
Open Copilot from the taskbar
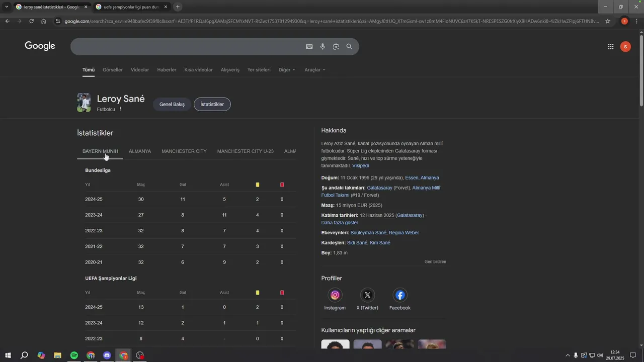[41, 355]
